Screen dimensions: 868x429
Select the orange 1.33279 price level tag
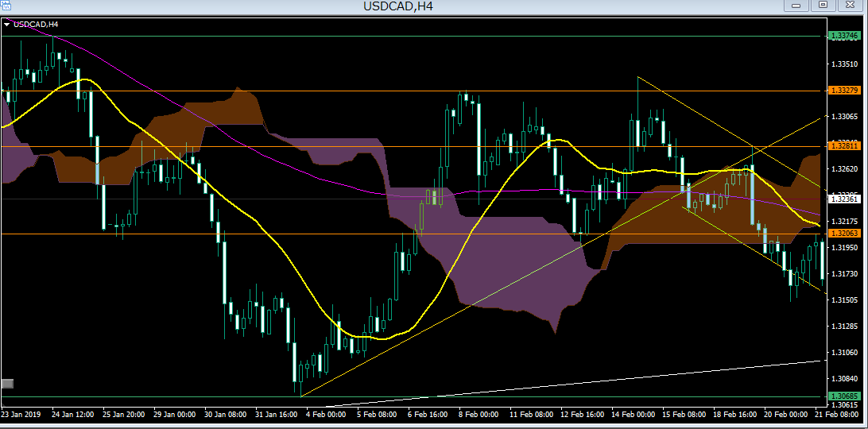pos(845,91)
